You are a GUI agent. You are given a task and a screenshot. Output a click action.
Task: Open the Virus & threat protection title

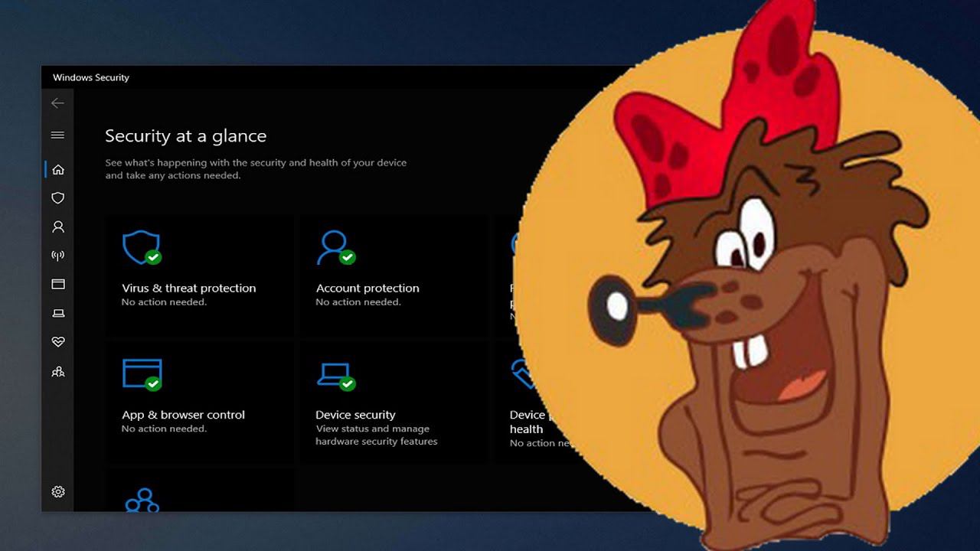pyautogui.click(x=189, y=289)
